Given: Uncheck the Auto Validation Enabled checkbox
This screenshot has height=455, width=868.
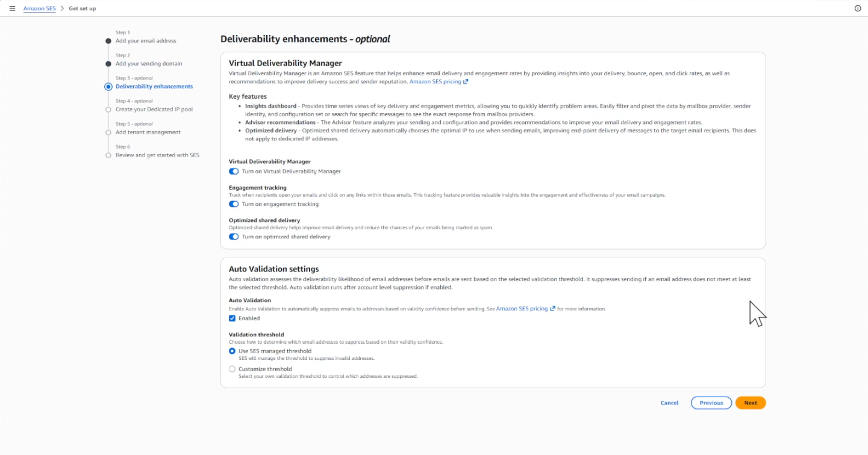Looking at the screenshot, I should coord(233,318).
